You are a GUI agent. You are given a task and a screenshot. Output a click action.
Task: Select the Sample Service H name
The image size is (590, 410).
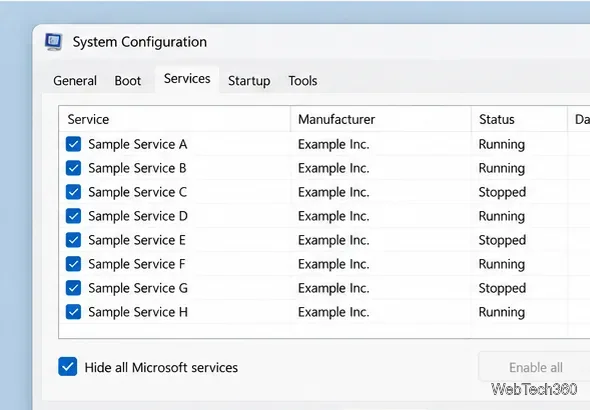pos(138,312)
